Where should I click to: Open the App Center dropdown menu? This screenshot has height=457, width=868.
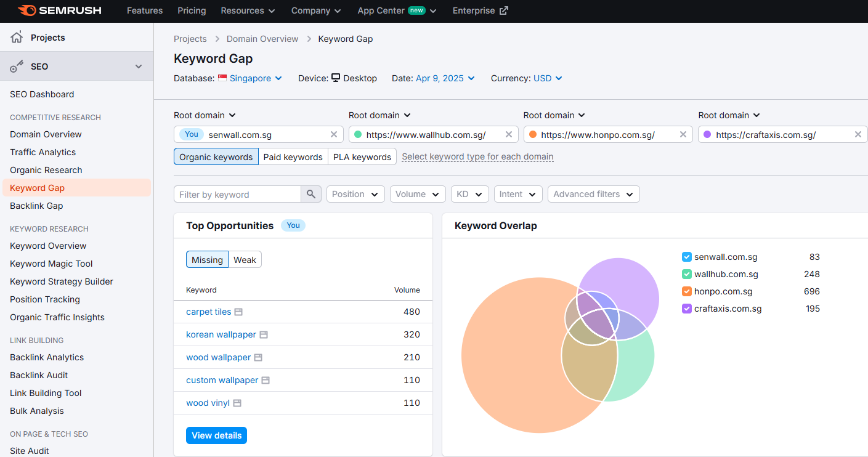pyautogui.click(x=397, y=10)
